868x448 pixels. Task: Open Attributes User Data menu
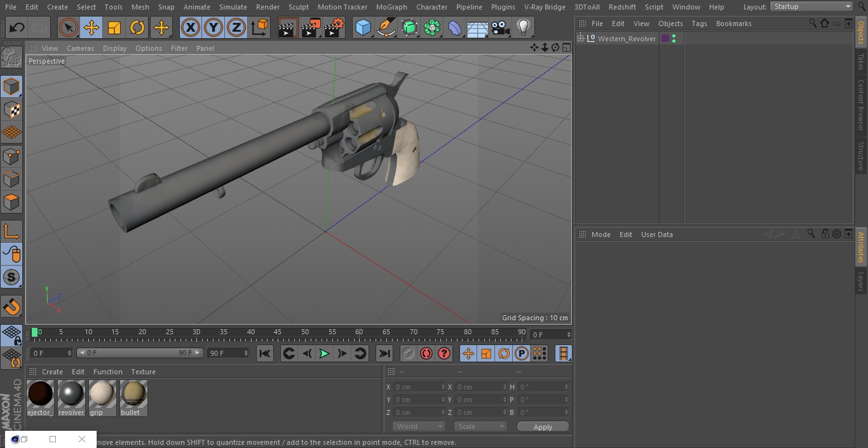click(656, 234)
